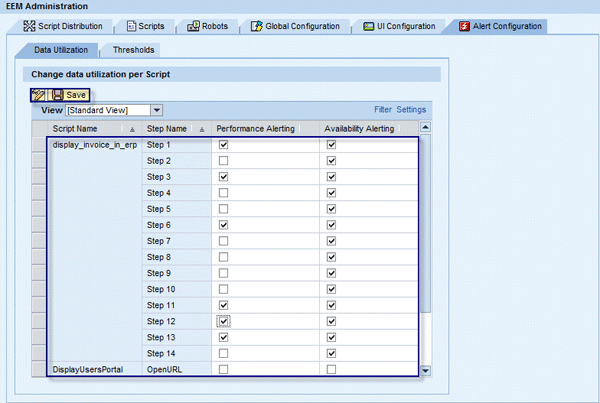Enable Performance Alerting for Step 2
600x403 pixels.
(x=224, y=161)
